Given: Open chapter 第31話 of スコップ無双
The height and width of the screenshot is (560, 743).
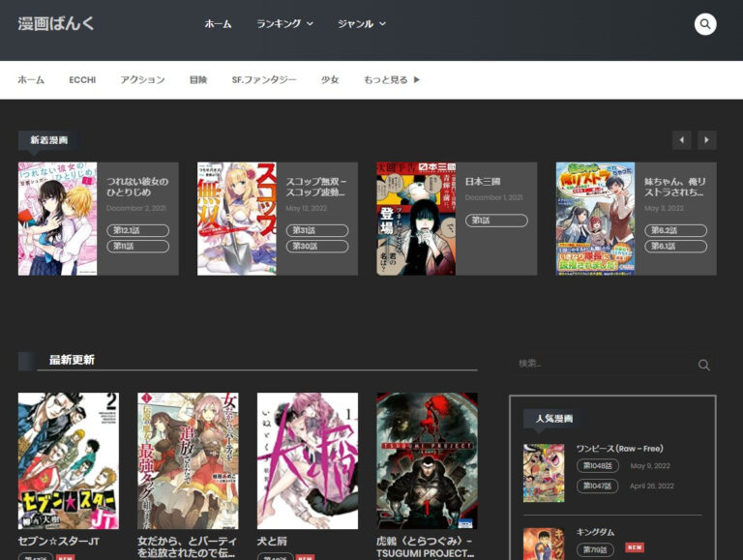Looking at the screenshot, I should (316, 230).
